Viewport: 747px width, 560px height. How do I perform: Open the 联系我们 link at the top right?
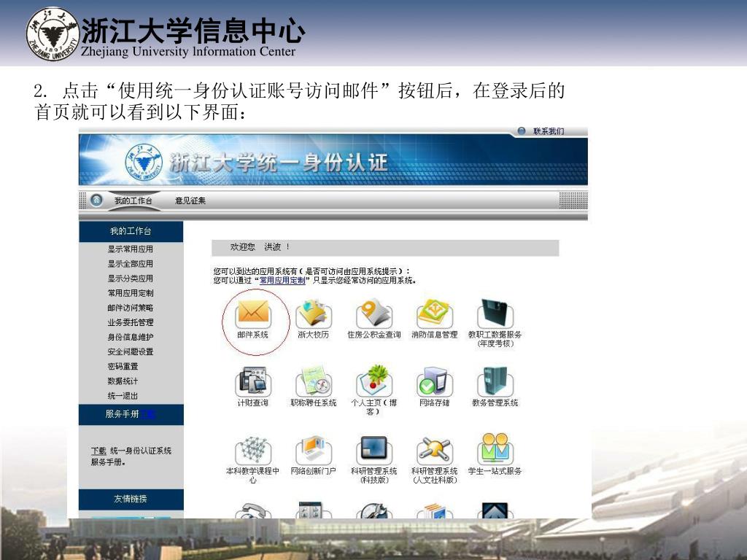549,131
